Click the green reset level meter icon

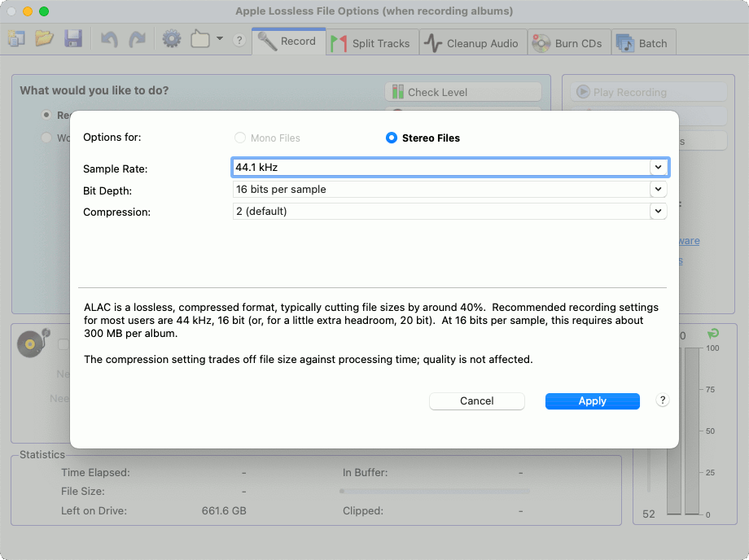pyautogui.click(x=712, y=333)
